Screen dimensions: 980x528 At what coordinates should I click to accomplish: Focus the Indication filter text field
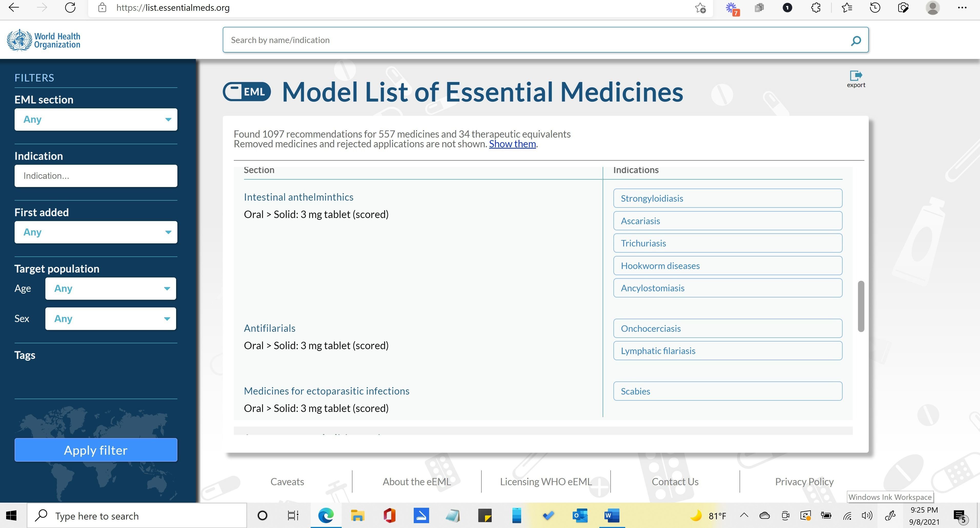coord(96,176)
